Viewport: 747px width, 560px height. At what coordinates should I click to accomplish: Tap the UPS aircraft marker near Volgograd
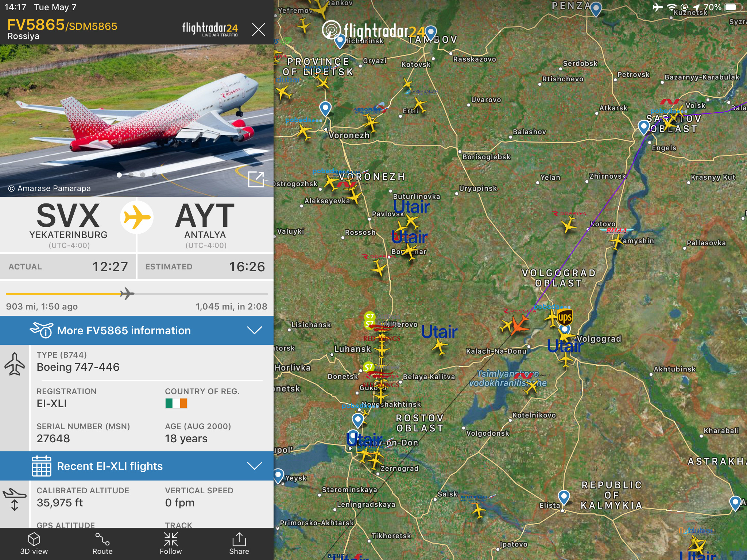565,317
